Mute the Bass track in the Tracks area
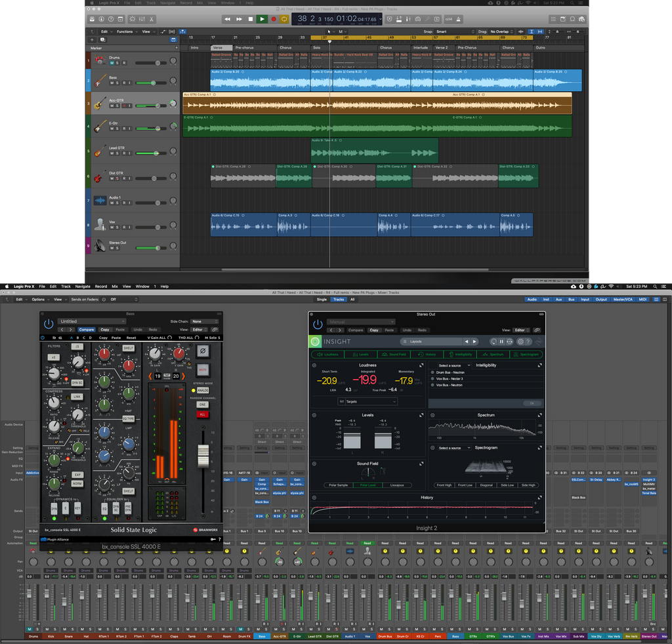Viewport: 672px width, 644px height. pos(112,83)
